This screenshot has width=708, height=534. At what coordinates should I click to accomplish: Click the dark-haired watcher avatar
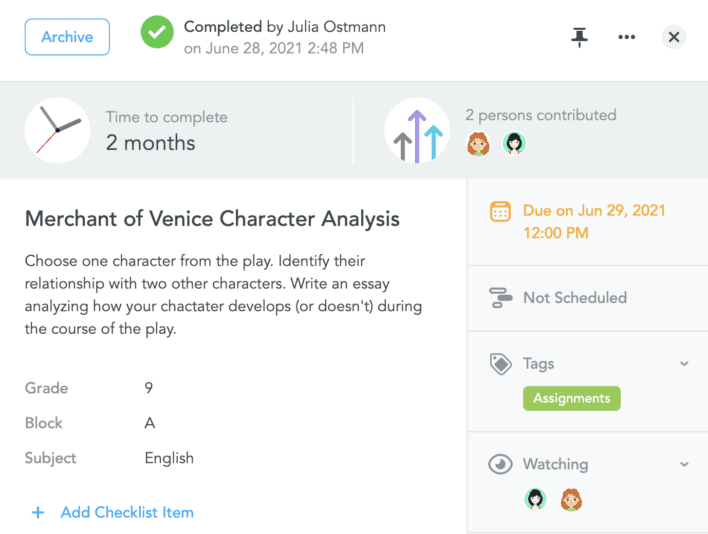click(535, 499)
